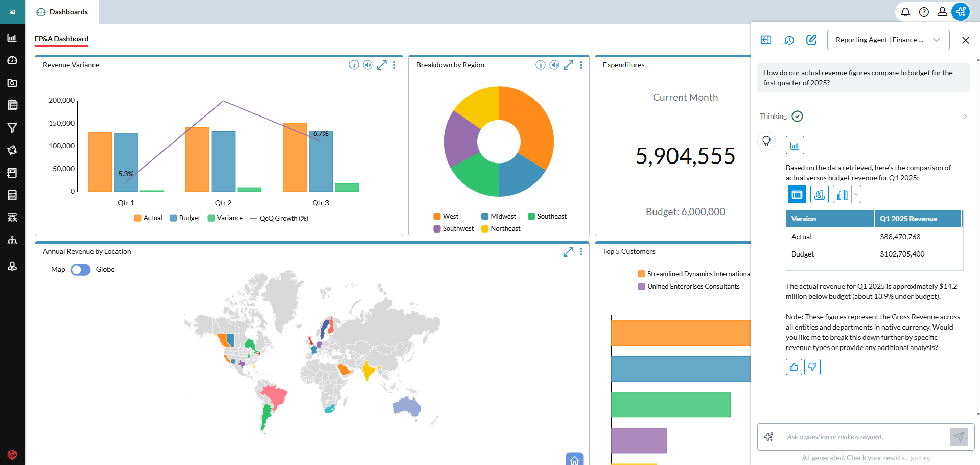Select the FP&A Dashboard tab
Image resolution: width=980 pixels, height=465 pixels.
tap(61, 39)
